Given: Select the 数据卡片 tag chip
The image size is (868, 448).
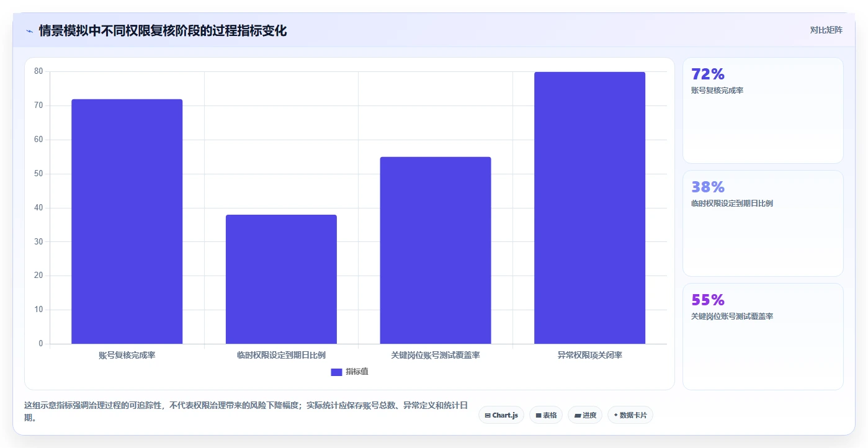Looking at the screenshot, I should (x=630, y=415).
